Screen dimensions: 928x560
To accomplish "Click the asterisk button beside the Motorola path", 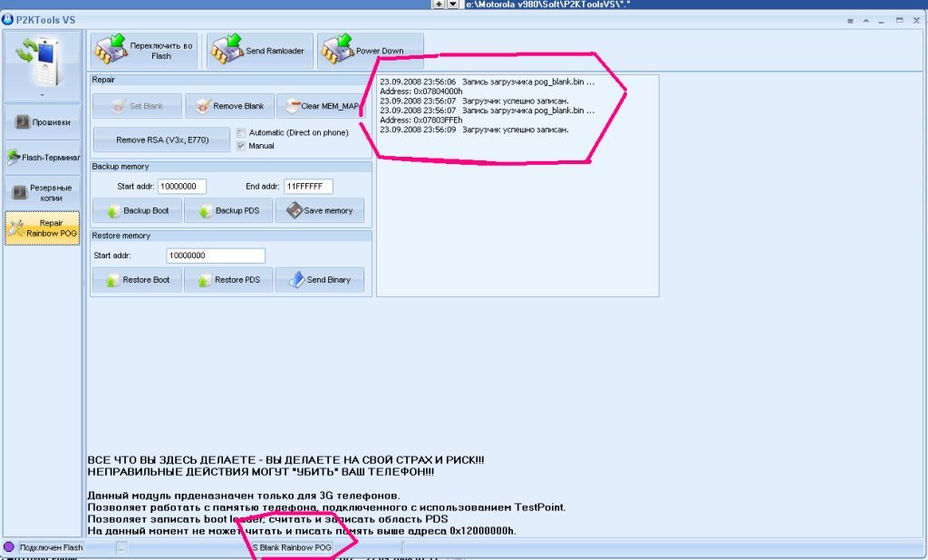I will point(439,5).
